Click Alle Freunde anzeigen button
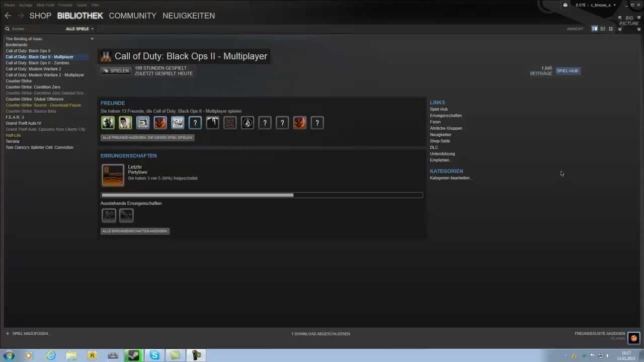This screenshot has width=644, height=362. (x=147, y=137)
